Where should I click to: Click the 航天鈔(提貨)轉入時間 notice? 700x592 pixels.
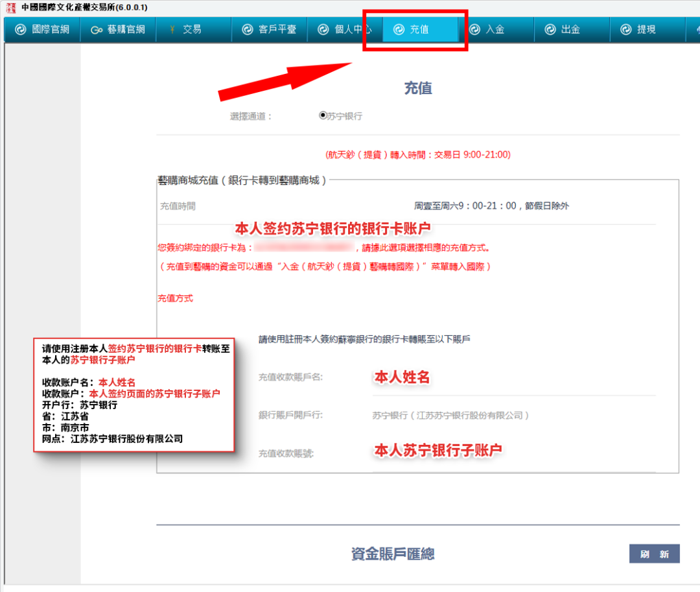coord(417,154)
